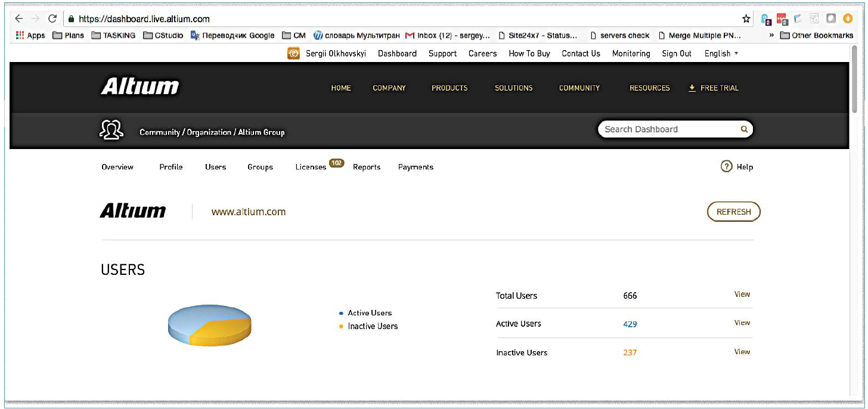The width and height of the screenshot is (868, 409).
Task: Click the REFRESH button
Action: tap(734, 212)
